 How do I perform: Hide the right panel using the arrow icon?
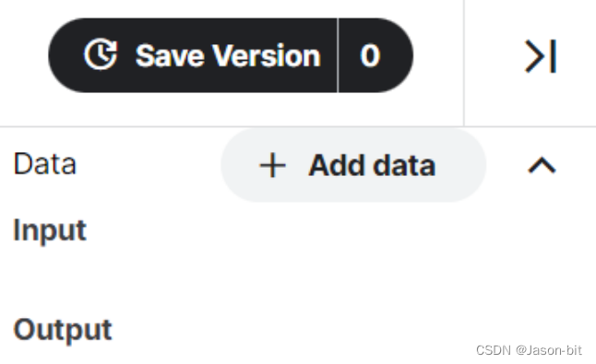(x=541, y=56)
